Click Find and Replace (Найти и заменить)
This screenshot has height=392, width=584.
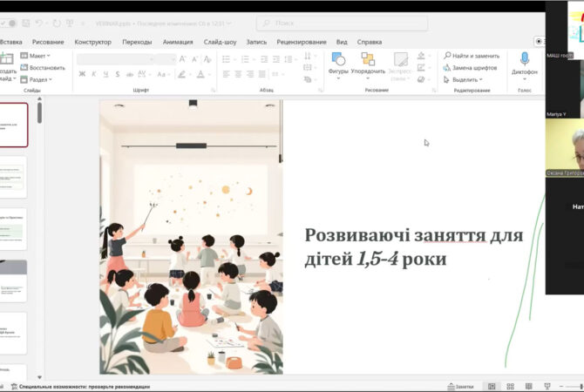pyautogui.click(x=475, y=56)
